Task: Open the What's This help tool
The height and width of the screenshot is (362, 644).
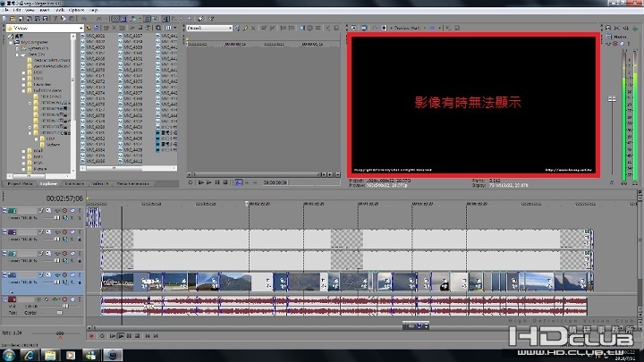Action: point(211,19)
